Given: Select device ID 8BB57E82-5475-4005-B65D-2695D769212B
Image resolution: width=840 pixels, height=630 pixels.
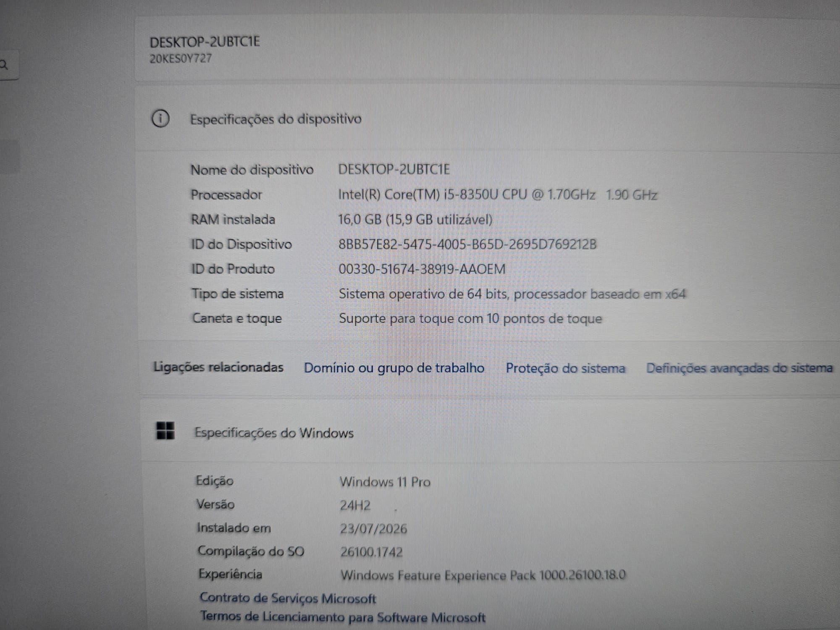Looking at the screenshot, I should [x=467, y=244].
